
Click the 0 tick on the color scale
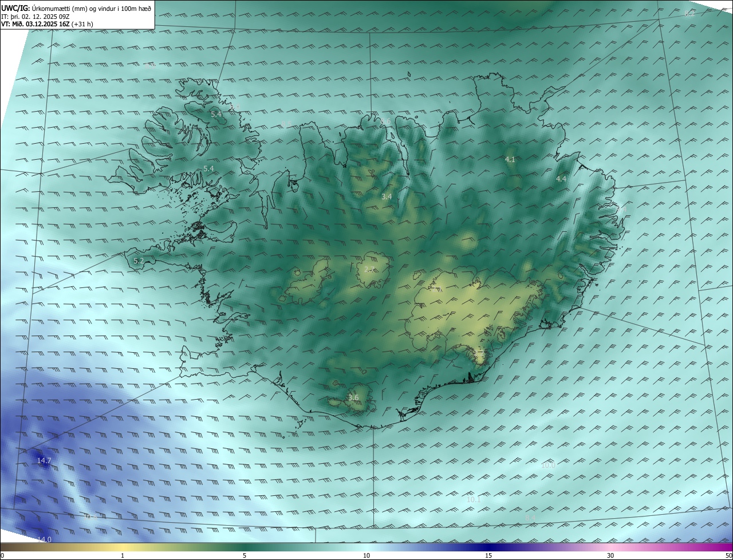pyautogui.click(x=2, y=555)
